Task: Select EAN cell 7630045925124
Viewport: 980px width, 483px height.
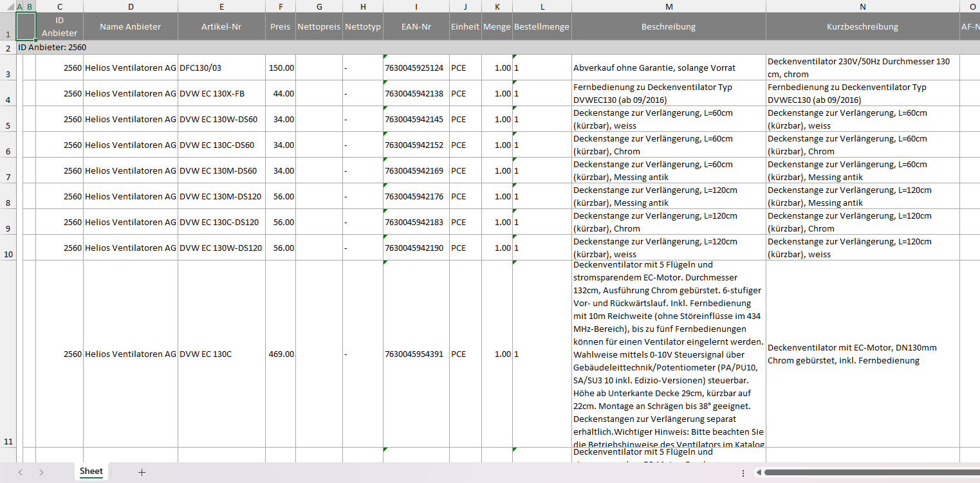Action: [x=416, y=68]
